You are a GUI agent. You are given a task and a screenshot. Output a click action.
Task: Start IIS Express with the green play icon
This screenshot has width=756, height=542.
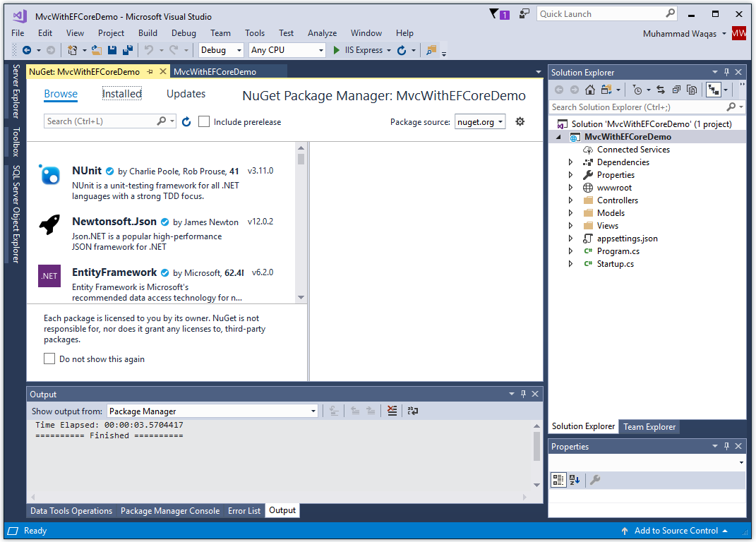337,50
